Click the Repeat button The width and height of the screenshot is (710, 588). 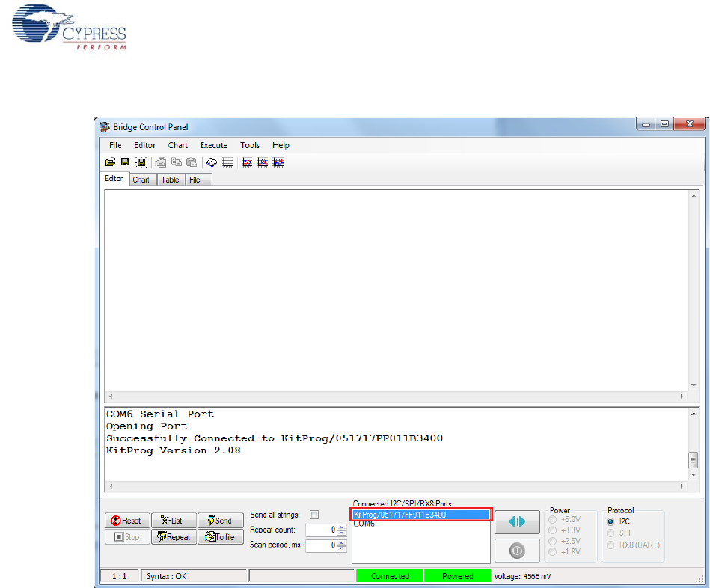click(x=174, y=537)
